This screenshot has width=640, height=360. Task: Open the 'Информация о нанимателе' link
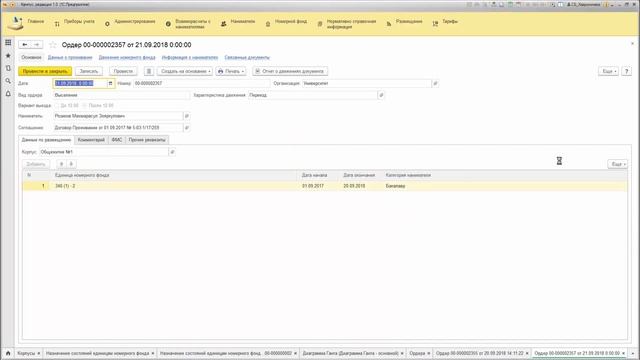click(190, 58)
